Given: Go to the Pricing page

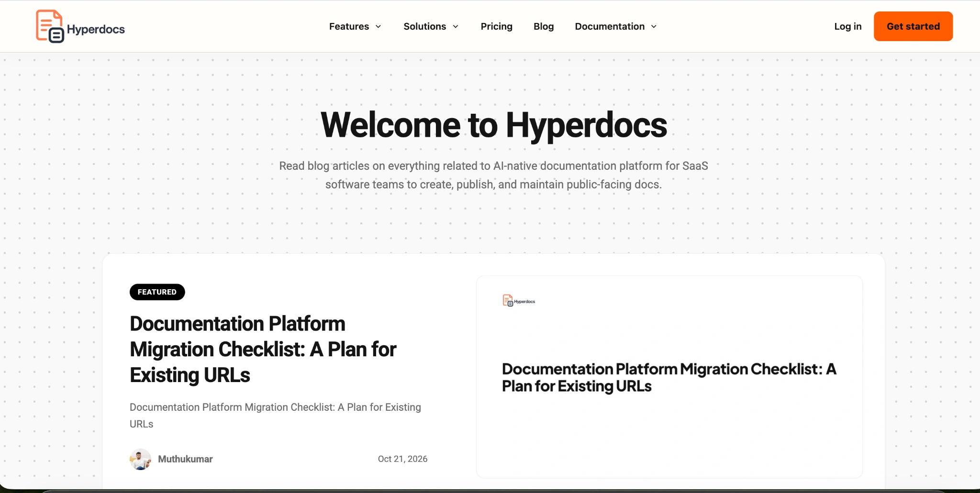Looking at the screenshot, I should pyautogui.click(x=496, y=26).
